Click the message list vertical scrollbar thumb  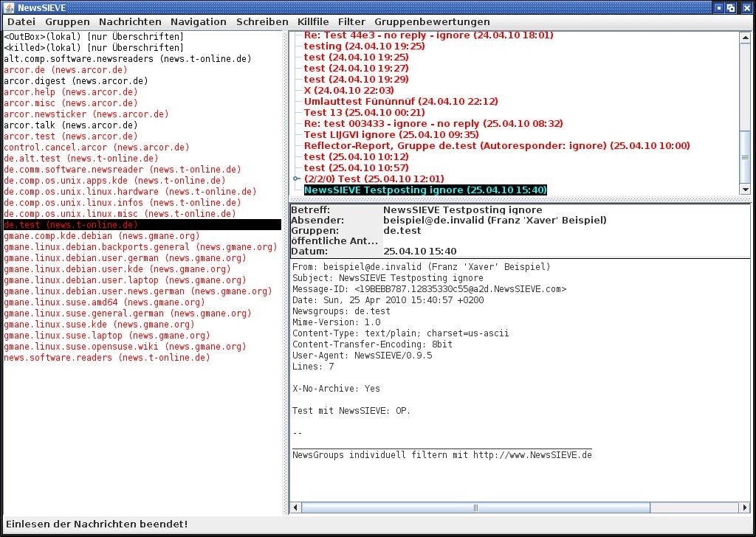pos(745,158)
